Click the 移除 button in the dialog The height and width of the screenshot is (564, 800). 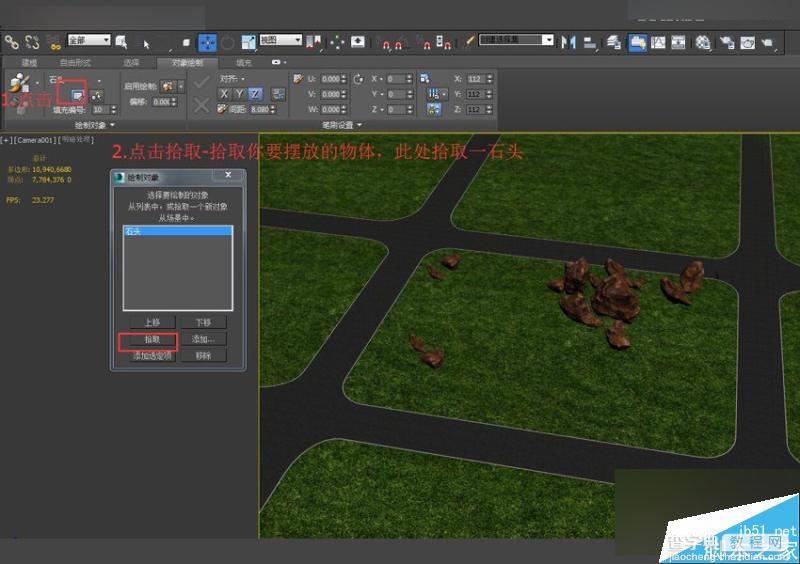pyautogui.click(x=203, y=355)
